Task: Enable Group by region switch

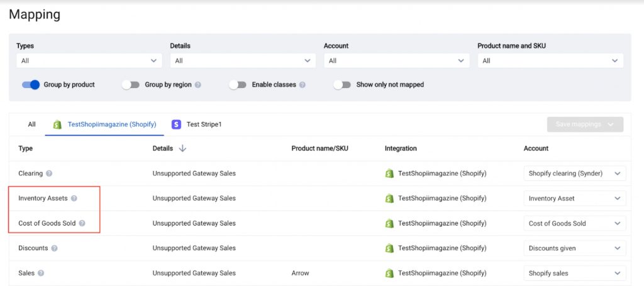Action: [132, 84]
